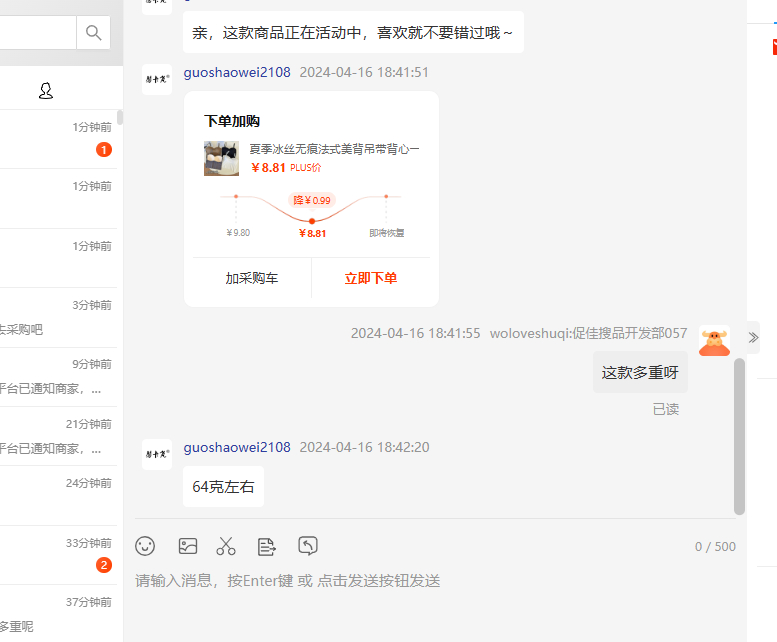Select the contacts person icon tab
This screenshot has height=642, width=777.
[46, 91]
